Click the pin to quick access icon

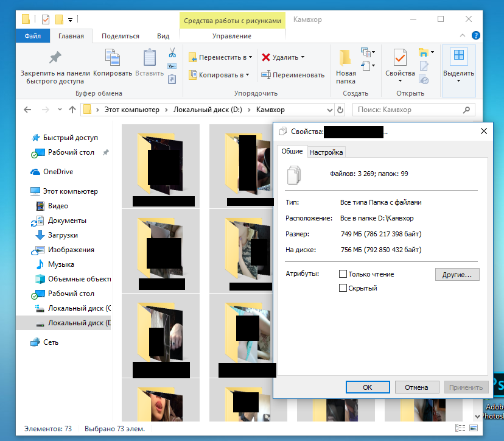pyautogui.click(x=55, y=58)
